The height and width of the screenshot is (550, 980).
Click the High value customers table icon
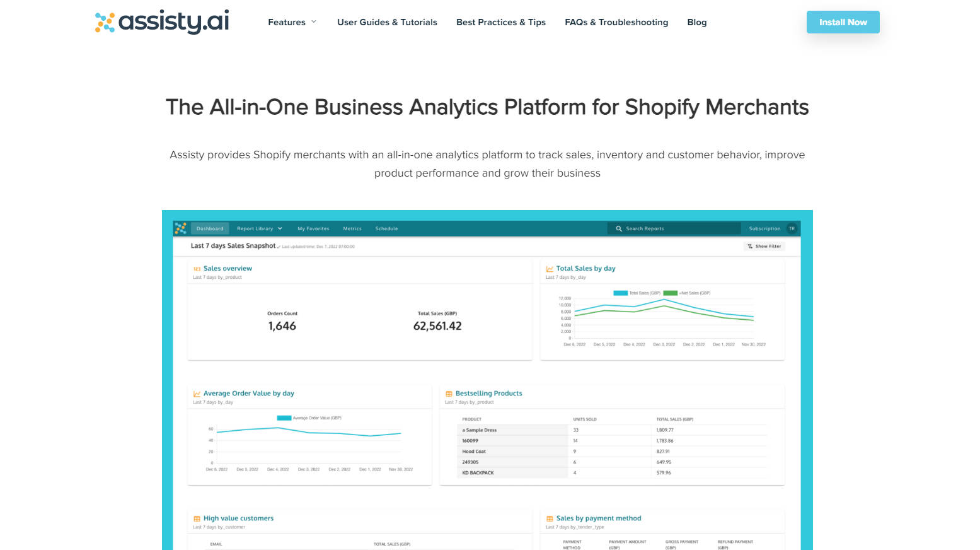pyautogui.click(x=197, y=518)
